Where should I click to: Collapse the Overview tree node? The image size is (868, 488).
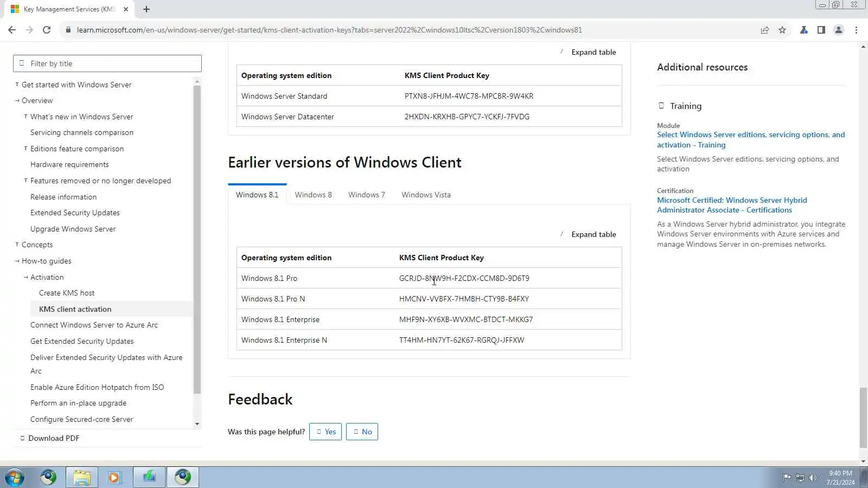pyautogui.click(x=17, y=100)
